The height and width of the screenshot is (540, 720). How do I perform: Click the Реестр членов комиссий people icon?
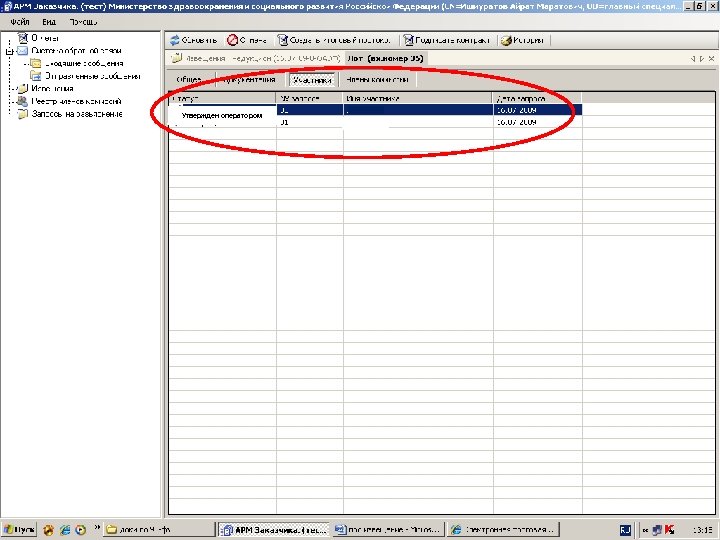[x=22, y=101]
